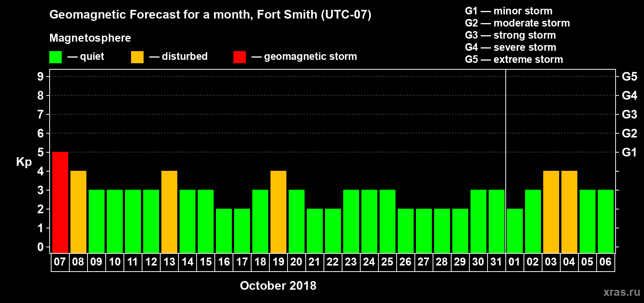This screenshot has width=644, height=303.
Task: Click 'G1 — minor storm' legend line
Action: [x=509, y=11]
